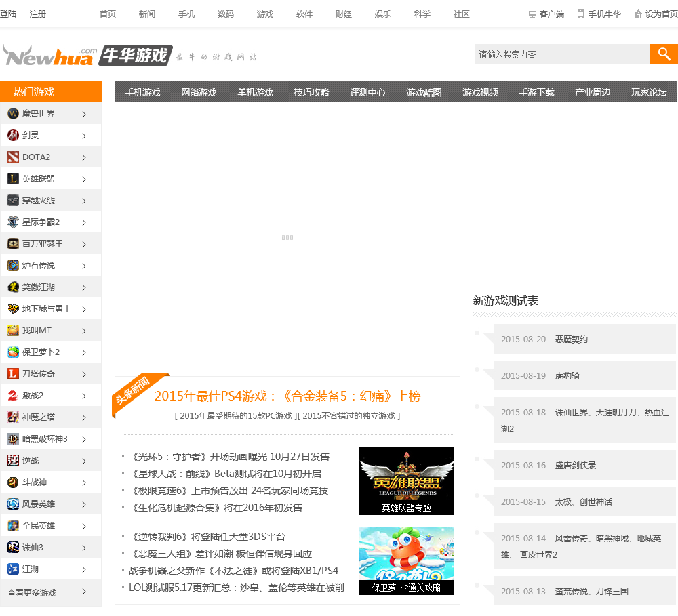Screen dimensions: 678x616
Task: Expand the 诛仙3 chevron arrow
Action: coord(84,548)
